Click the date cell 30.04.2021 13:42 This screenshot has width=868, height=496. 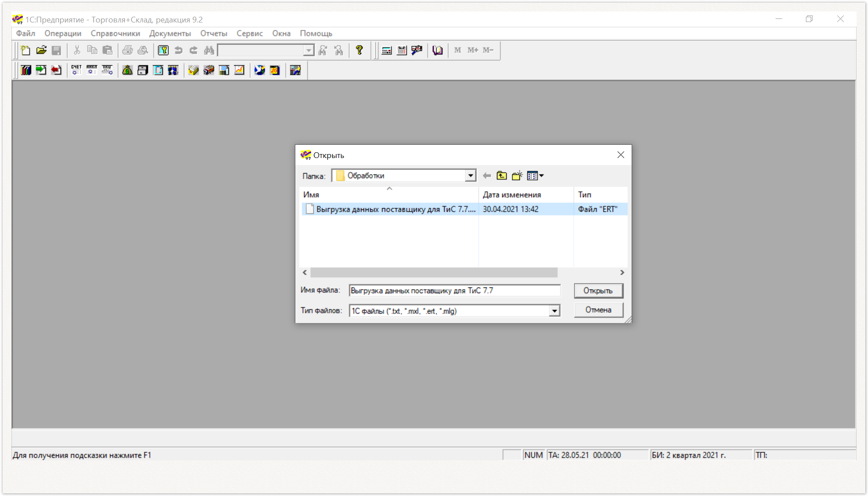(511, 209)
